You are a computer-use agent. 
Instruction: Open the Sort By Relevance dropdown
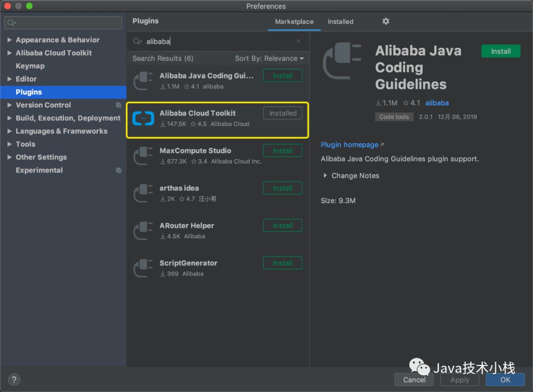click(x=269, y=58)
